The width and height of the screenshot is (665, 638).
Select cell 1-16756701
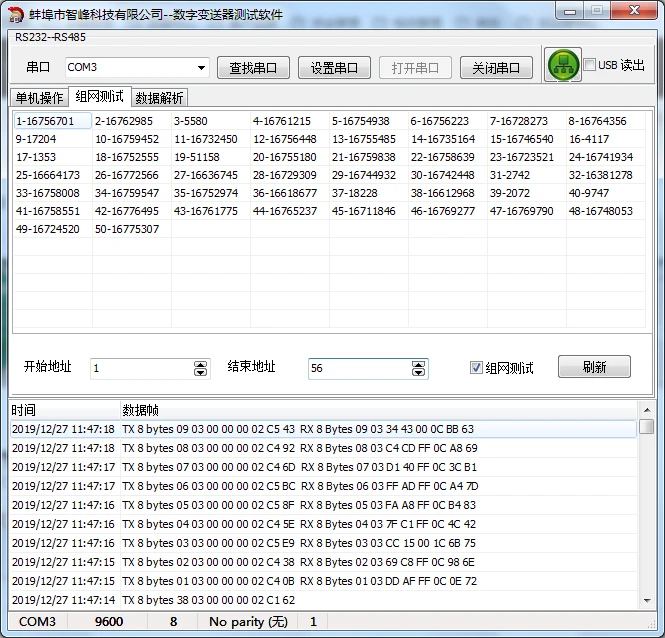point(53,121)
